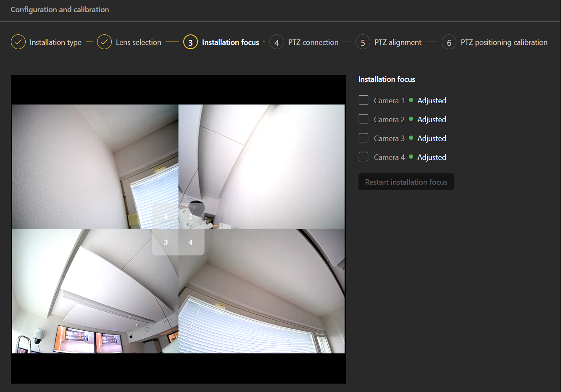
Task: Jump to step 6 calibration circle icon
Action: click(449, 42)
